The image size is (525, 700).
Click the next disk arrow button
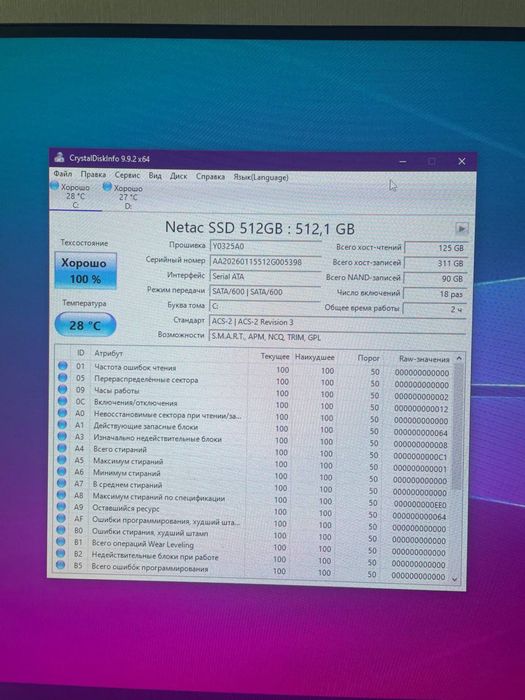pyautogui.click(x=461, y=229)
